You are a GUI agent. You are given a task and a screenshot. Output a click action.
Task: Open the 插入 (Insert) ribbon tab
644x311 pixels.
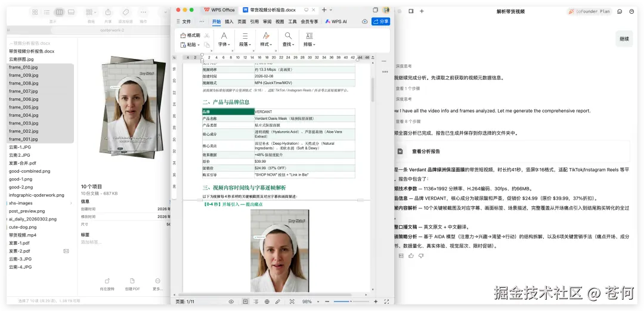[x=229, y=21]
